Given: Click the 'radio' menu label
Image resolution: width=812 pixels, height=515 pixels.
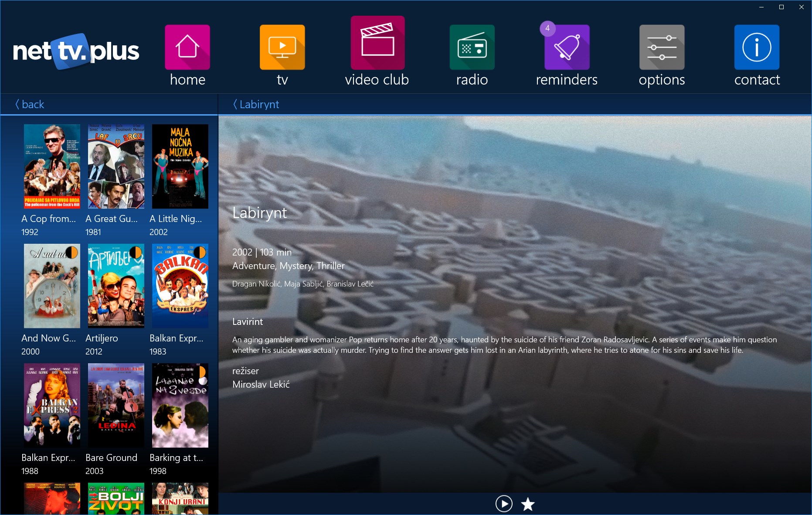Looking at the screenshot, I should (472, 80).
